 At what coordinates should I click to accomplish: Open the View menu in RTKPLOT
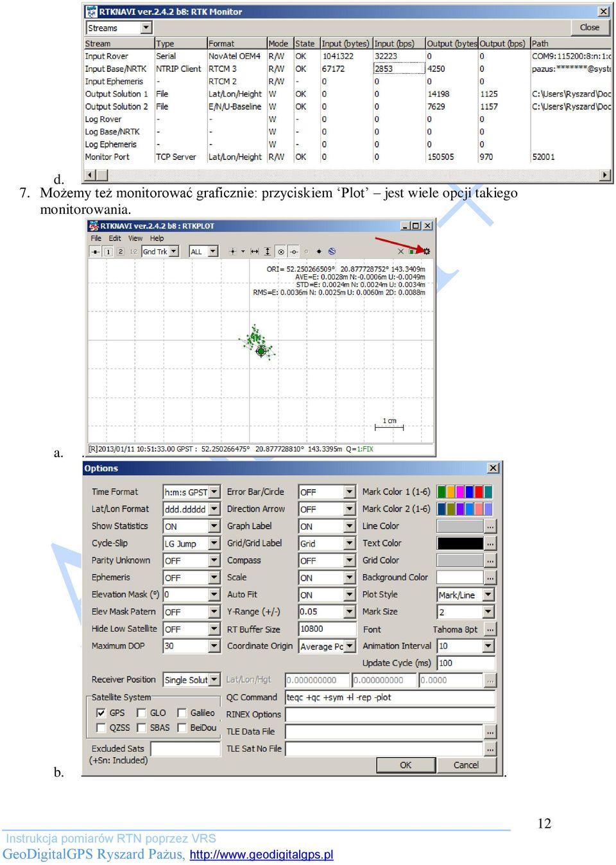[x=135, y=238]
